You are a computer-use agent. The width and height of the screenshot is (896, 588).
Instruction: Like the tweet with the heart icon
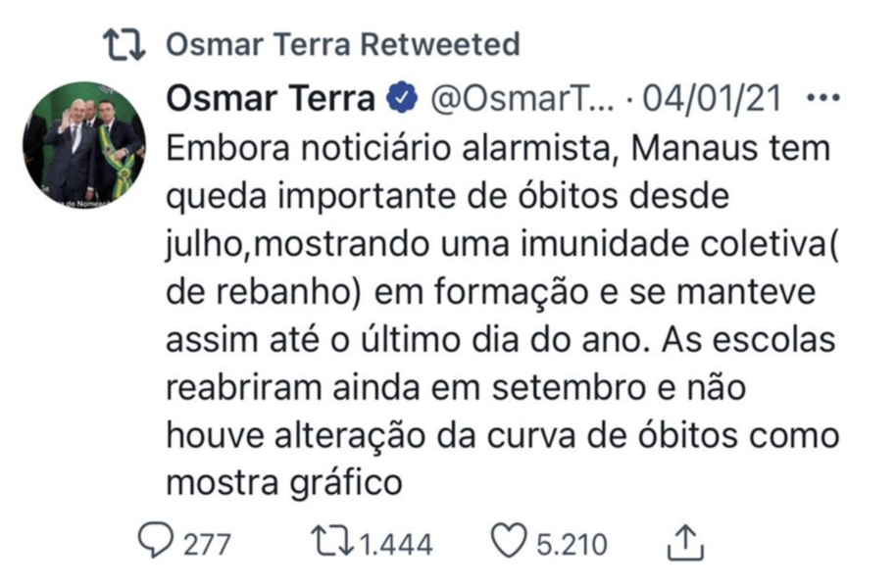pos(508,542)
